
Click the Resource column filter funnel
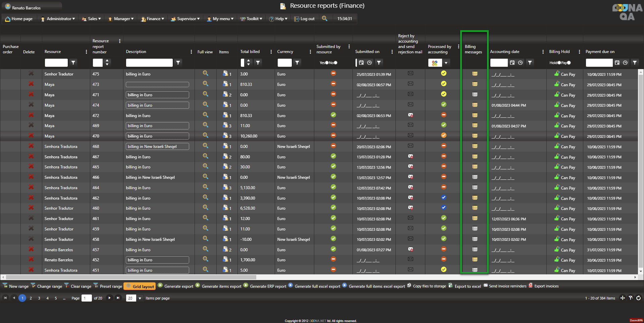(73, 62)
